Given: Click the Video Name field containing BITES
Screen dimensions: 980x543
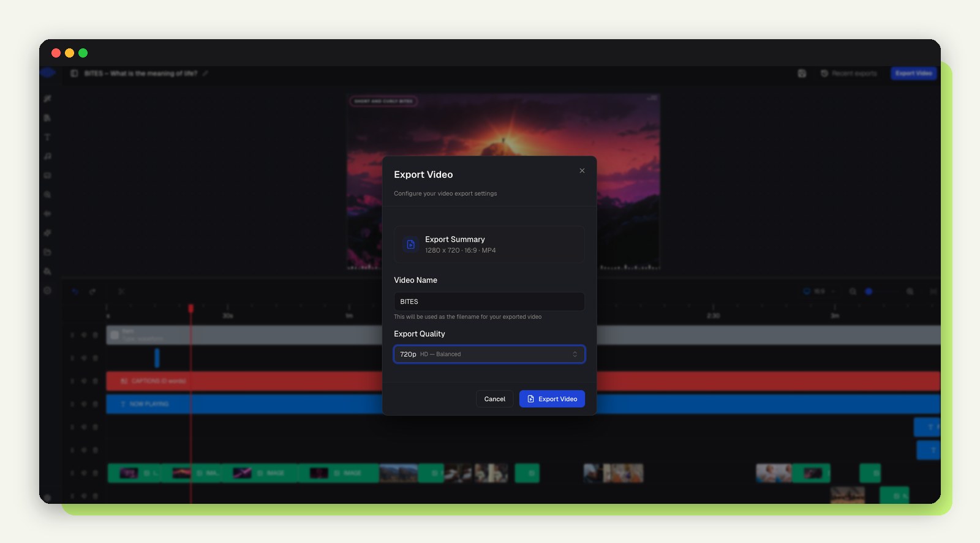Looking at the screenshot, I should pyautogui.click(x=489, y=301).
